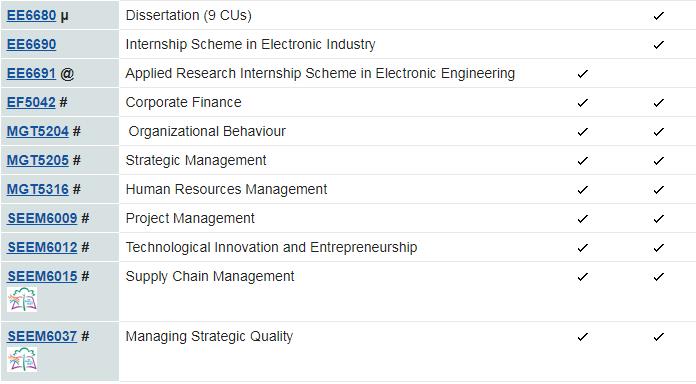696x384 pixels.
Task: Open the EE6691 course link
Action: (32, 73)
